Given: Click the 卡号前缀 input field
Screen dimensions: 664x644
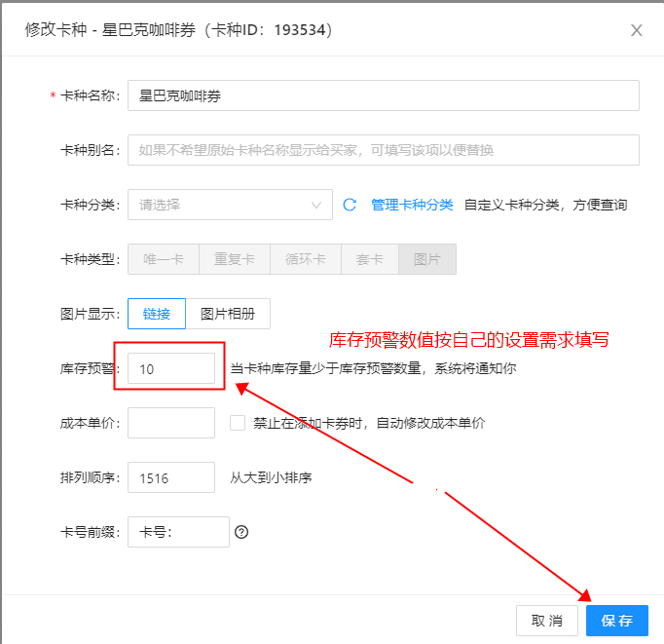Looking at the screenshot, I should pos(178,532).
